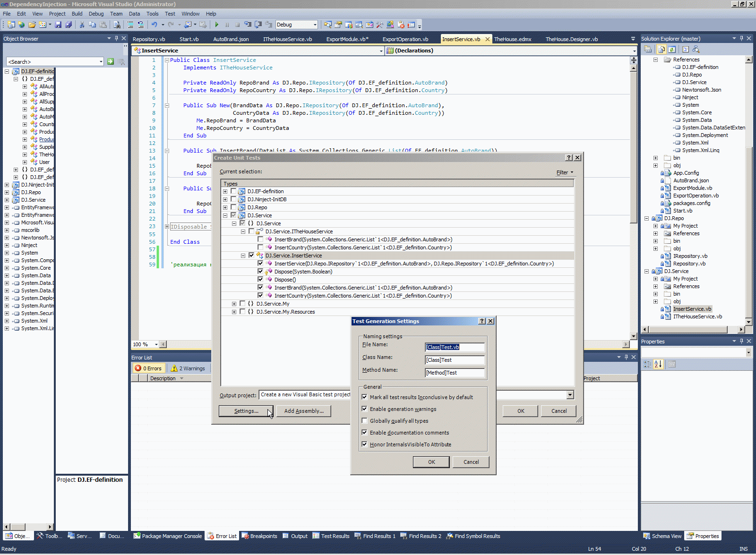Image resolution: width=756 pixels, height=555 pixels.
Task: Toggle Mark all test results Inconclusive checkbox
Action: click(364, 397)
